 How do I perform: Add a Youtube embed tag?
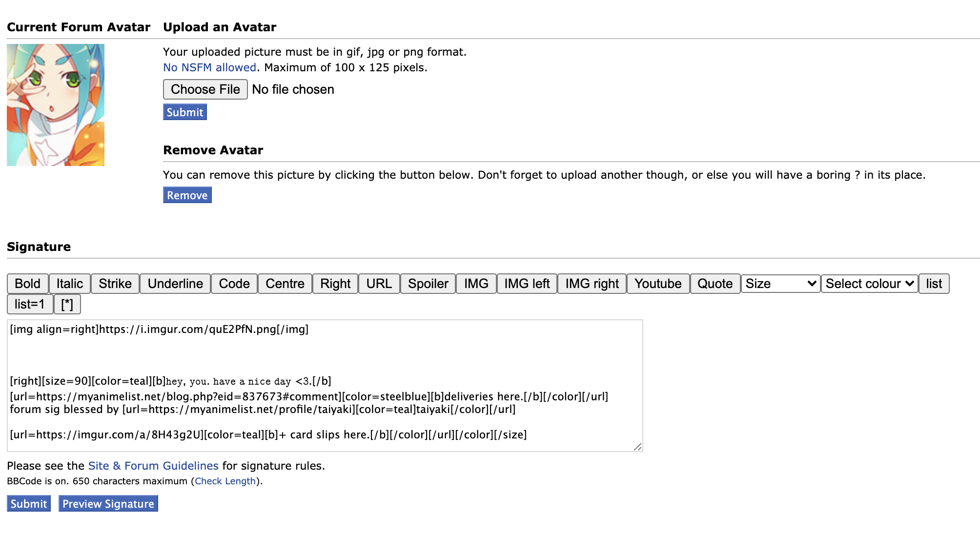[x=658, y=284]
